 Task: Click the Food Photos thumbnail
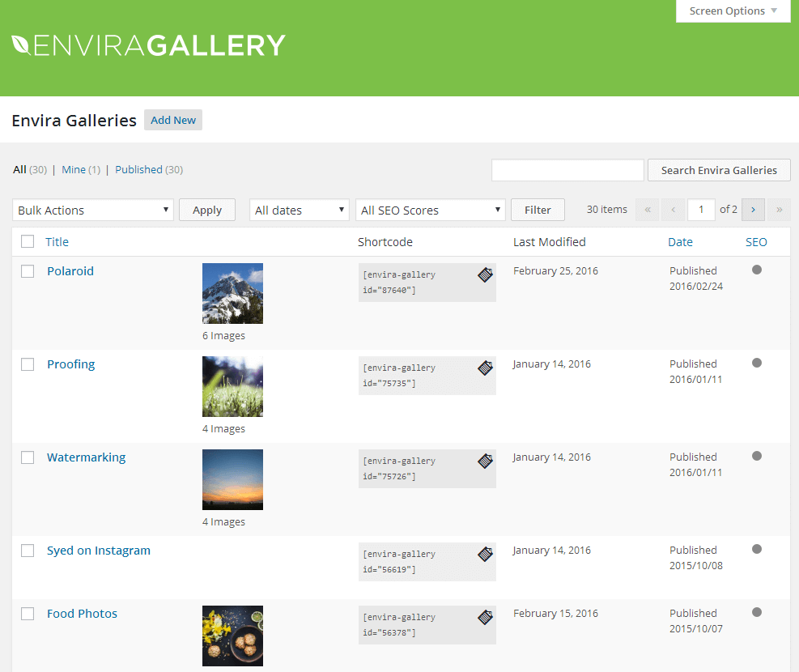232,636
